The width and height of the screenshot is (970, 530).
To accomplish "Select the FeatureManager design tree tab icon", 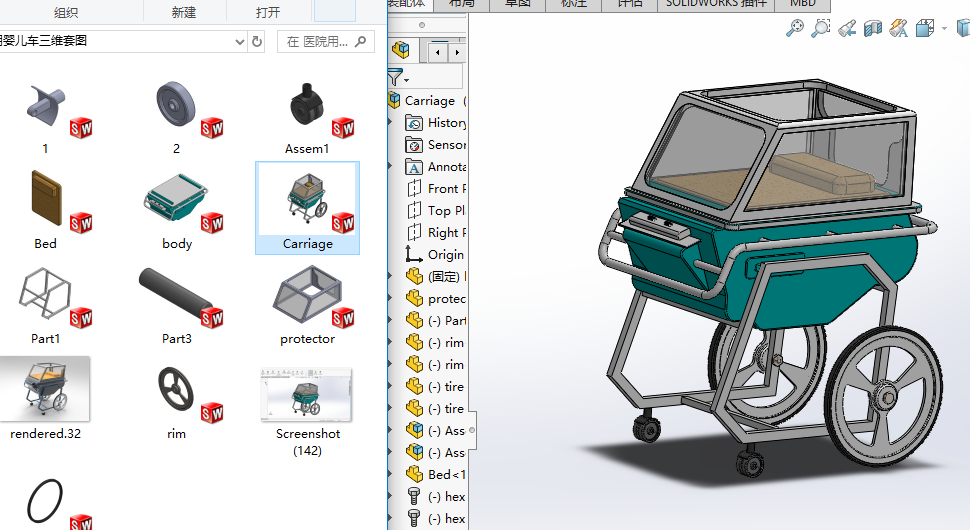I will pyautogui.click(x=401, y=50).
